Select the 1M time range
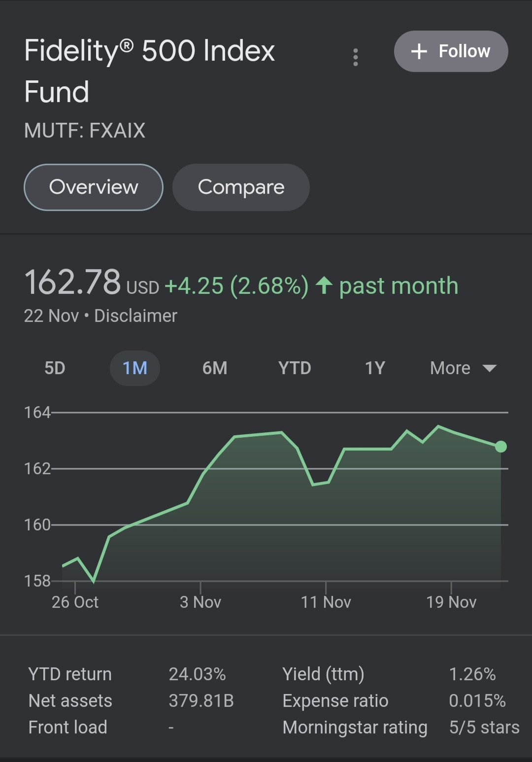532x762 pixels. [134, 368]
